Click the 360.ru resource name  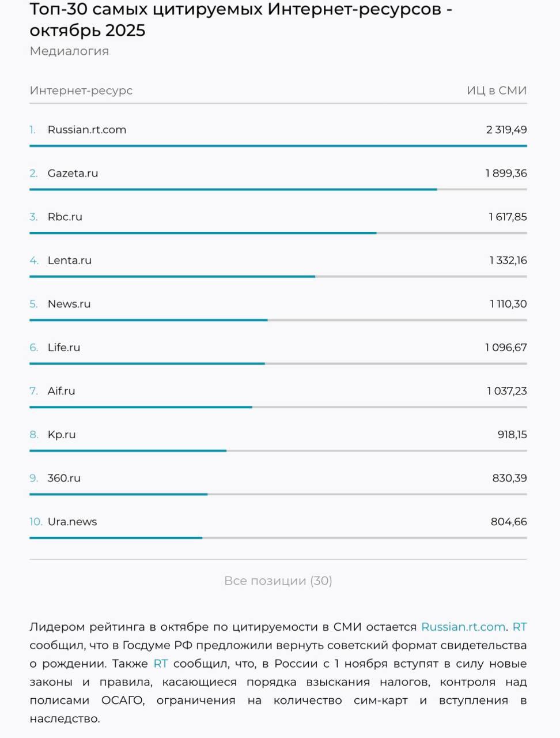coord(64,478)
